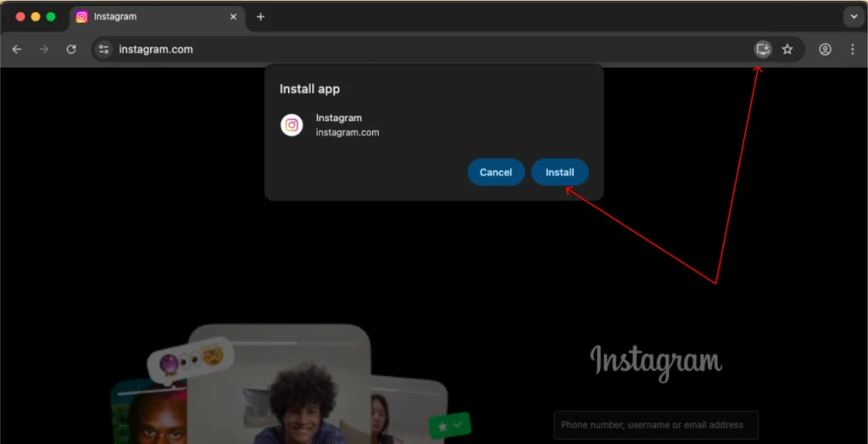This screenshot has width=868, height=444.
Task: Click the Phone number, username or email field
Action: [x=656, y=425]
